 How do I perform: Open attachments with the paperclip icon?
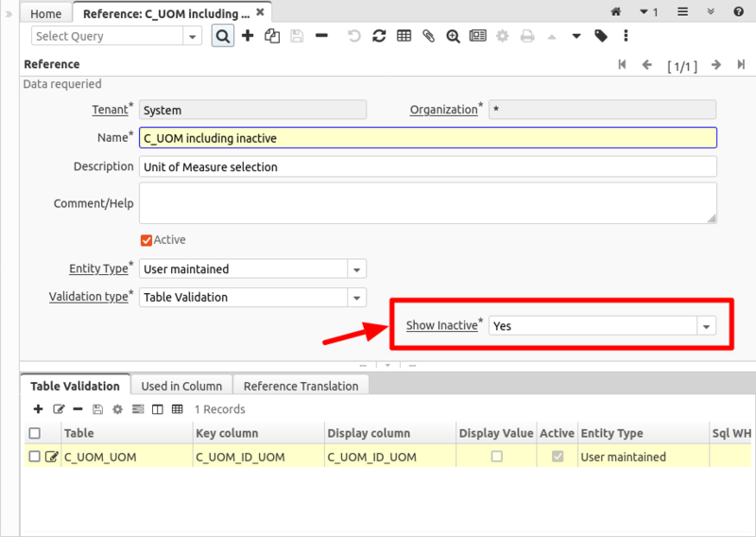[x=428, y=36]
